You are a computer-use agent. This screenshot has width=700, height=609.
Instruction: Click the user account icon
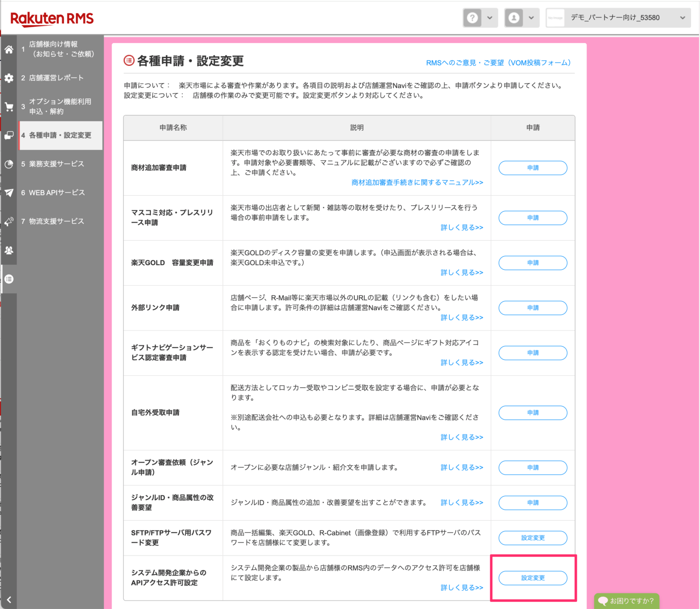(514, 18)
